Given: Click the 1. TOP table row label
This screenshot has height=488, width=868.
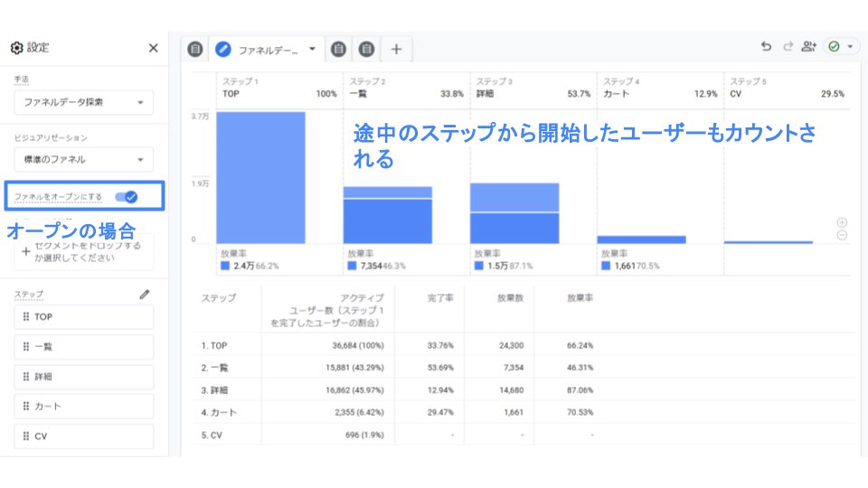Looking at the screenshot, I should point(213,346).
